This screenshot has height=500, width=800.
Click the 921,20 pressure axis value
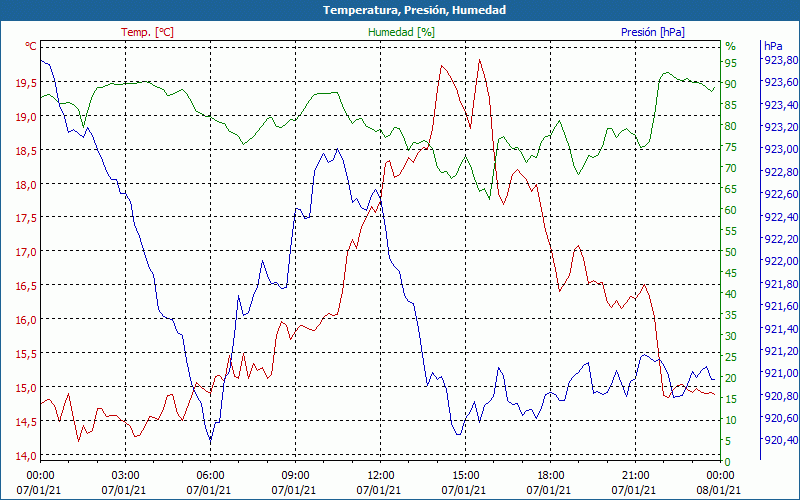pyautogui.click(x=780, y=351)
